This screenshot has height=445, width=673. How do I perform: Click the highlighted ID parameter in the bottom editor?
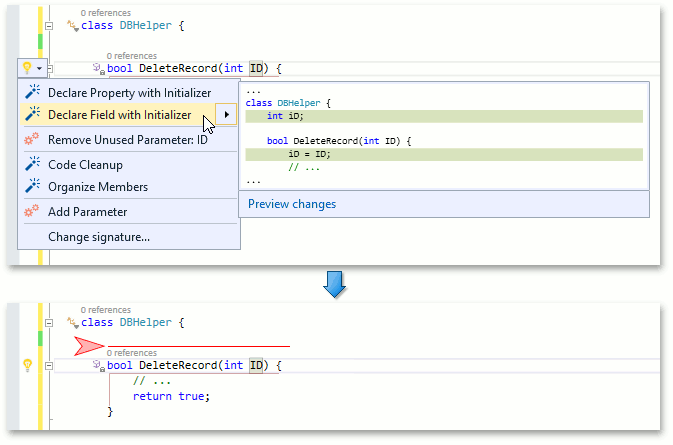point(257,366)
